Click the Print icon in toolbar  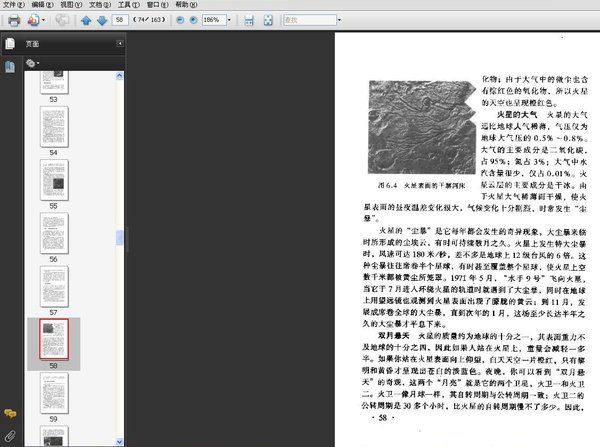click(x=14, y=20)
